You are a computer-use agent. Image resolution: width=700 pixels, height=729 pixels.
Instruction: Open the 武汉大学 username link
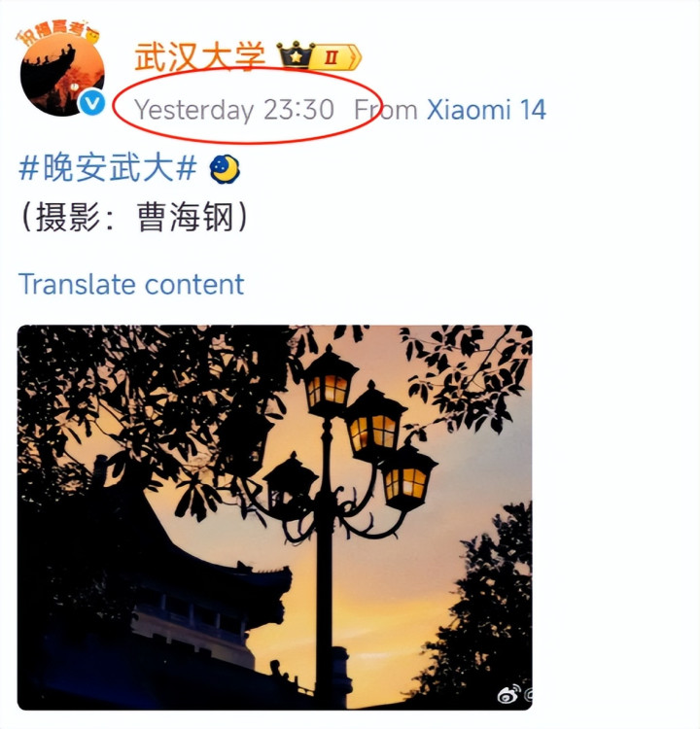pyautogui.click(x=199, y=56)
